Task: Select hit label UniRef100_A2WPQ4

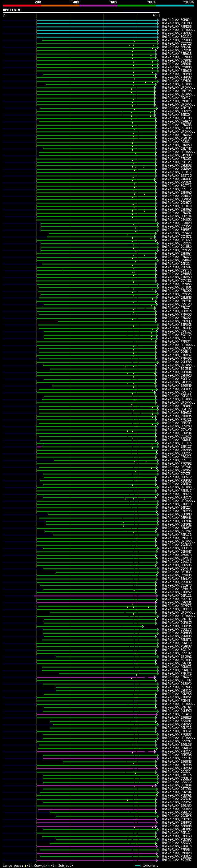Action: (177, 433)
